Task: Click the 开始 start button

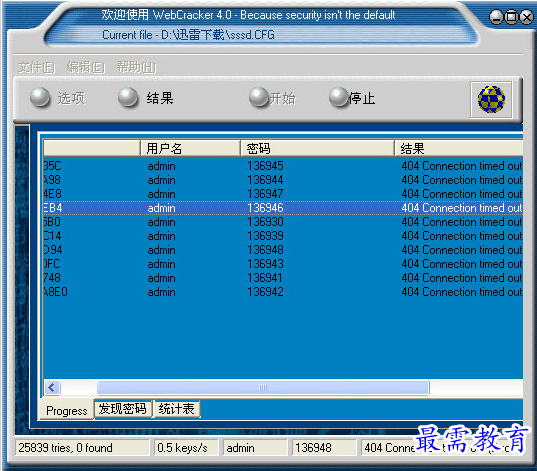Action: point(273,98)
